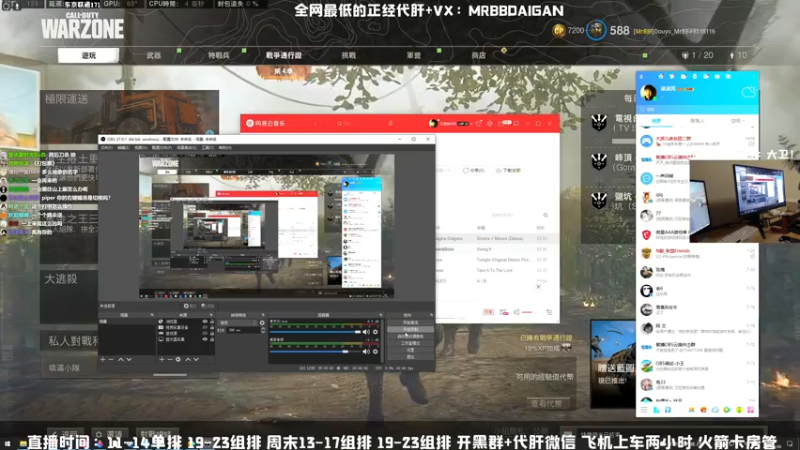This screenshot has width=800, height=450.
Task: Open source properties gear in OBS sources toolbar
Action: click(178, 360)
